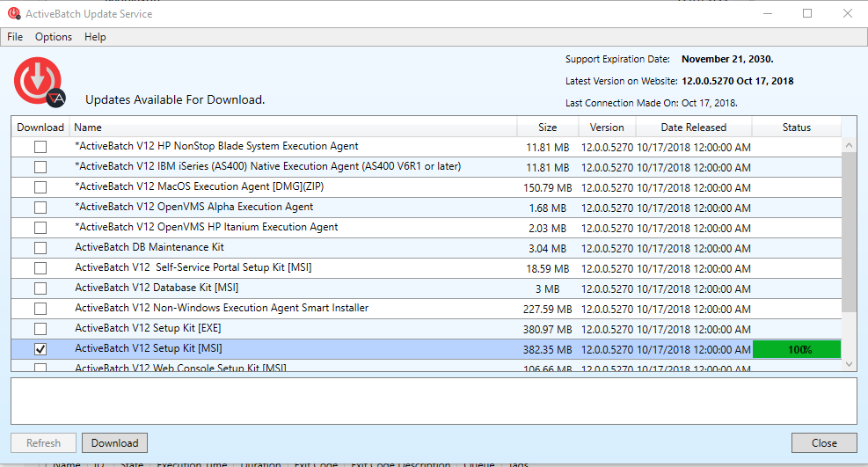
Task: Check OpenVMS HP Itanium Execution Agent checkbox
Action: [x=40, y=228]
